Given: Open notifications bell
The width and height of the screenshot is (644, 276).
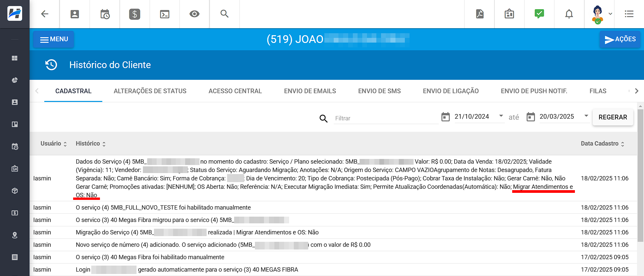Looking at the screenshot, I should (569, 14).
